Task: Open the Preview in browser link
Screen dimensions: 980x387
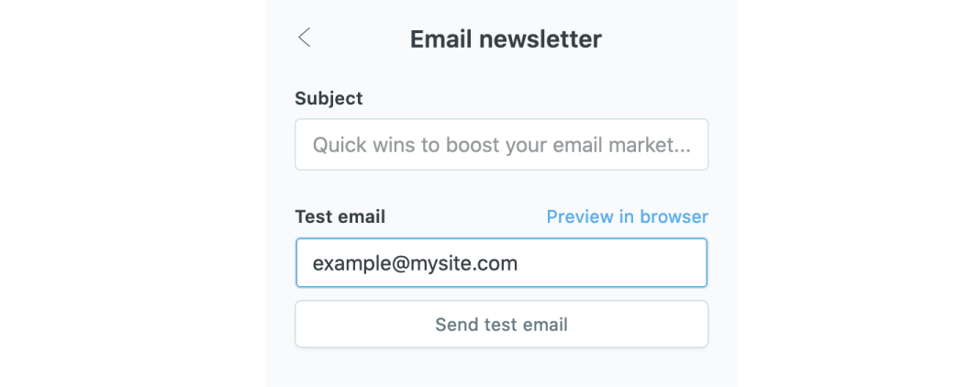Action: click(627, 217)
